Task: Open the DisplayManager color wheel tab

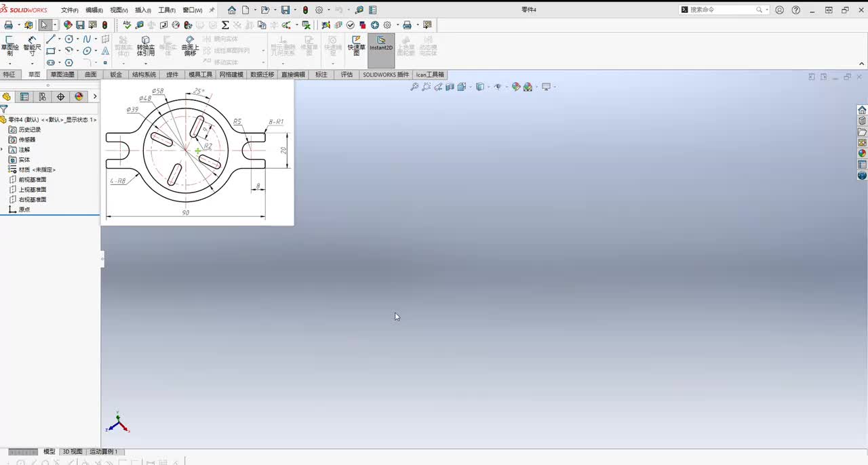Action: pos(79,97)
